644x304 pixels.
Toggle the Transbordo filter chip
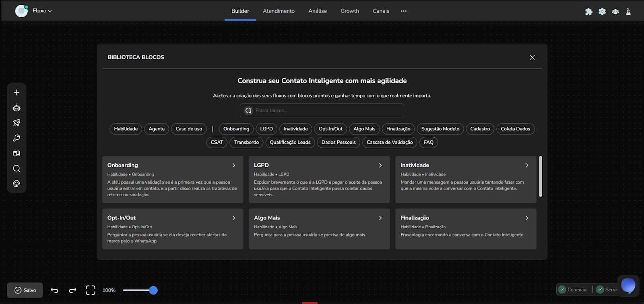[246, 143]
